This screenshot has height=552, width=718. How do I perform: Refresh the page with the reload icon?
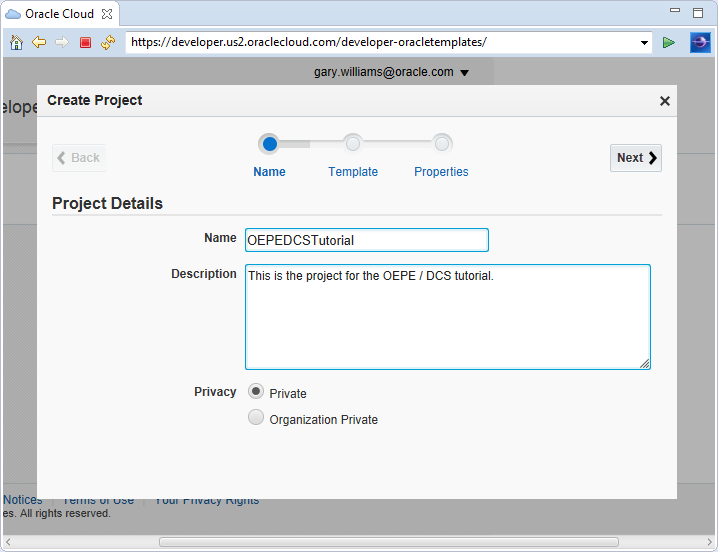tap(108, 43)
